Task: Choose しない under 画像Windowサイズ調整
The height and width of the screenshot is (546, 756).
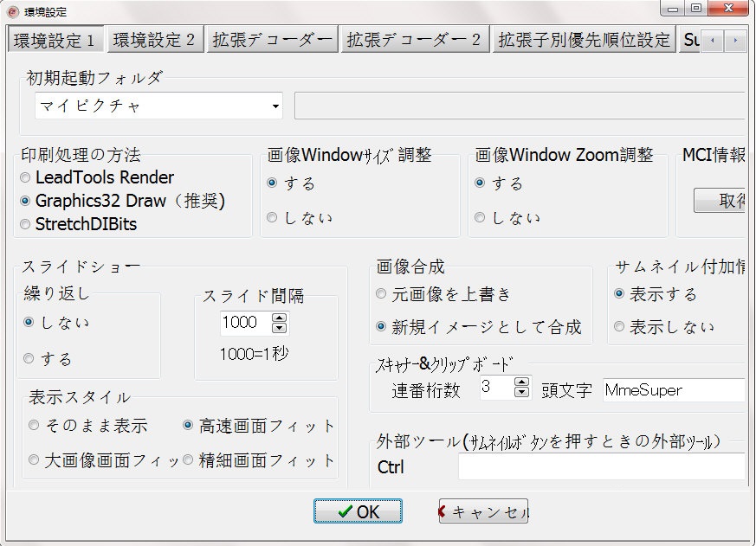Action: click(x=272, y=218)
